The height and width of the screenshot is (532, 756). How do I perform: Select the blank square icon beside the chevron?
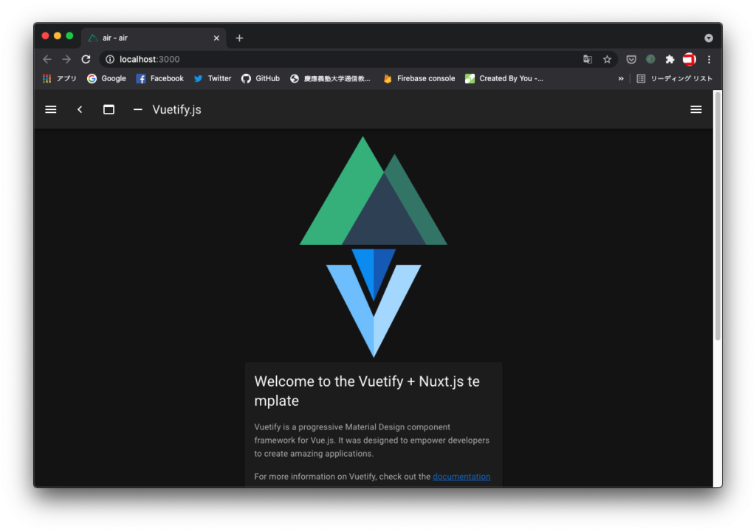tap(108, 109)
